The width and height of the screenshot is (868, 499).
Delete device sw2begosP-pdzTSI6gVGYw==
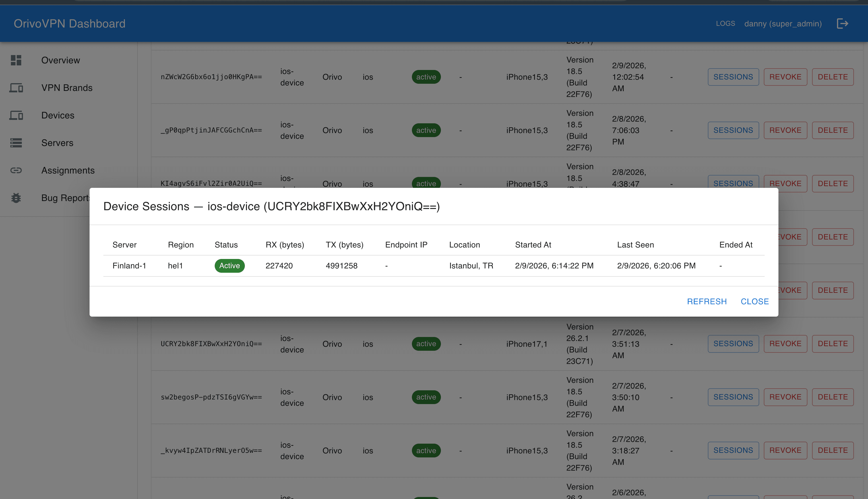(x=833, y=397)
